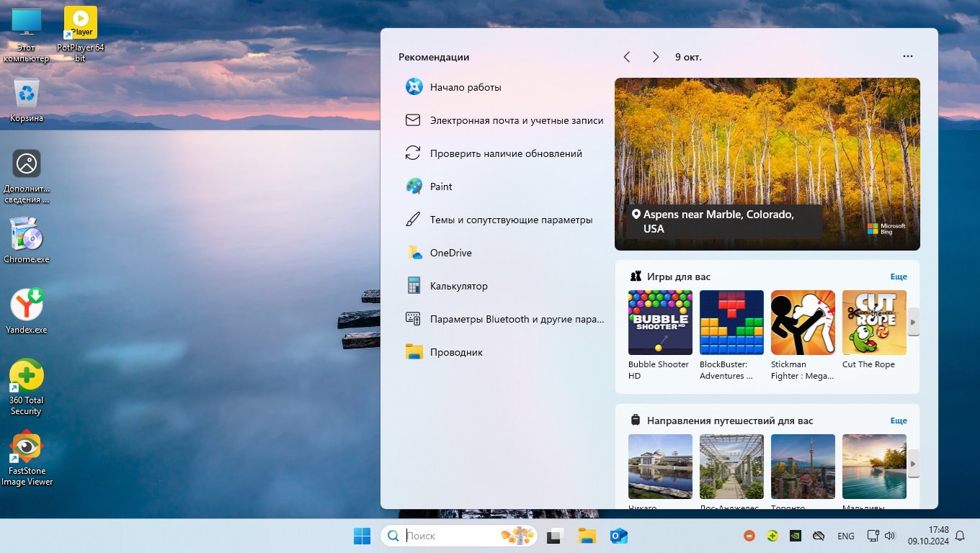Click Еще link next to Игры для вас
Viewport: 980px width, 553px height.
(x=899, y=276)
